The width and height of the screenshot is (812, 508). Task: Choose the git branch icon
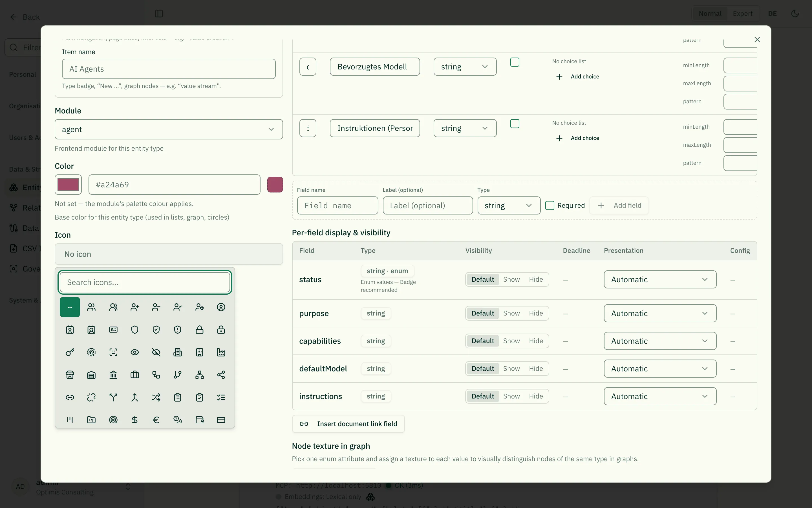(x=178, y=375)
